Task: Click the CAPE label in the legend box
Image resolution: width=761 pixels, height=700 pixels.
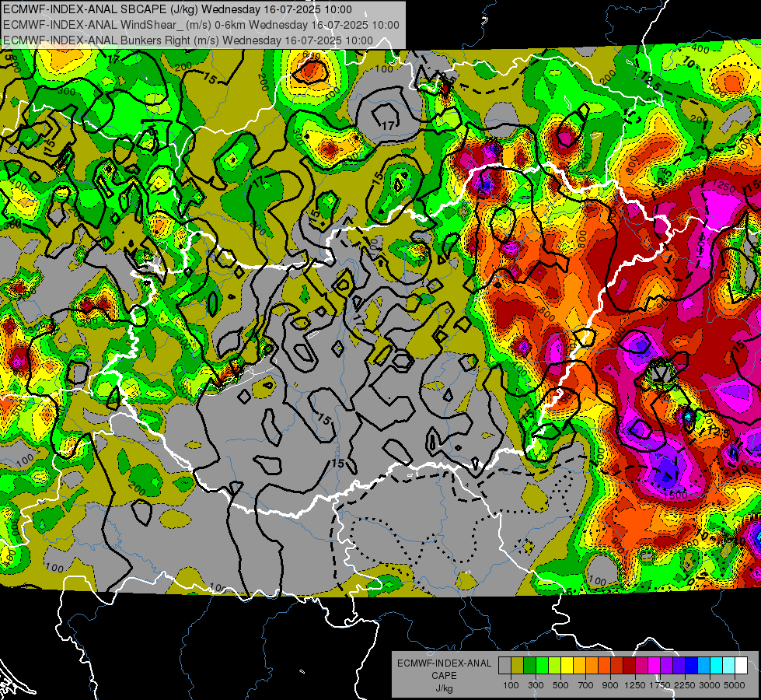Action: click(444, 676)
